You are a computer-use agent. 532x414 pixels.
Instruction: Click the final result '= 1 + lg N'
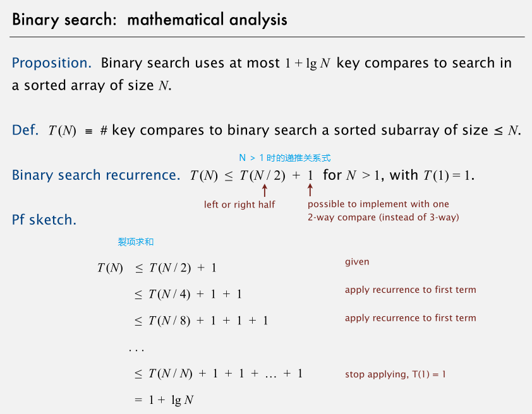164,400
